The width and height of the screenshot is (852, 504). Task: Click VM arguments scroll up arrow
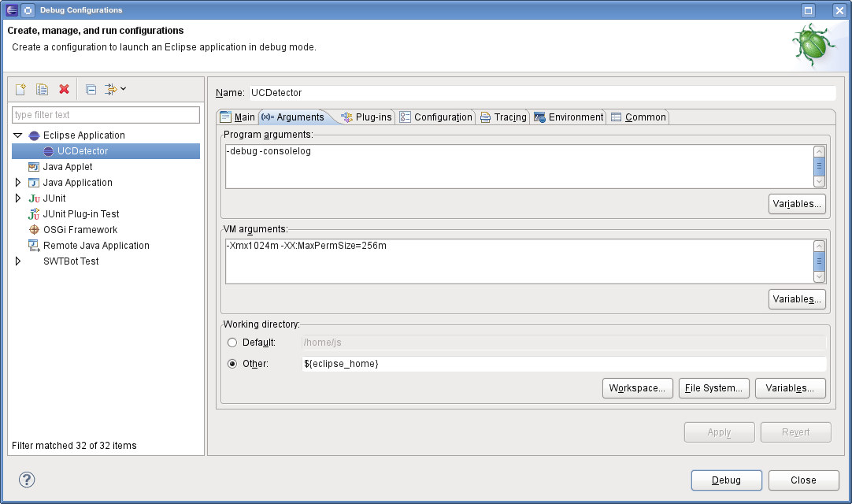820,246
